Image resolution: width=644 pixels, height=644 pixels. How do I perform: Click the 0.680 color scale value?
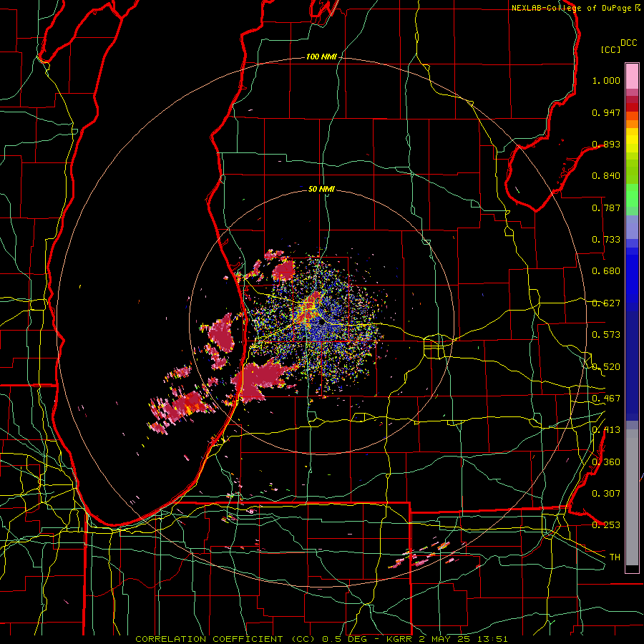606,271
